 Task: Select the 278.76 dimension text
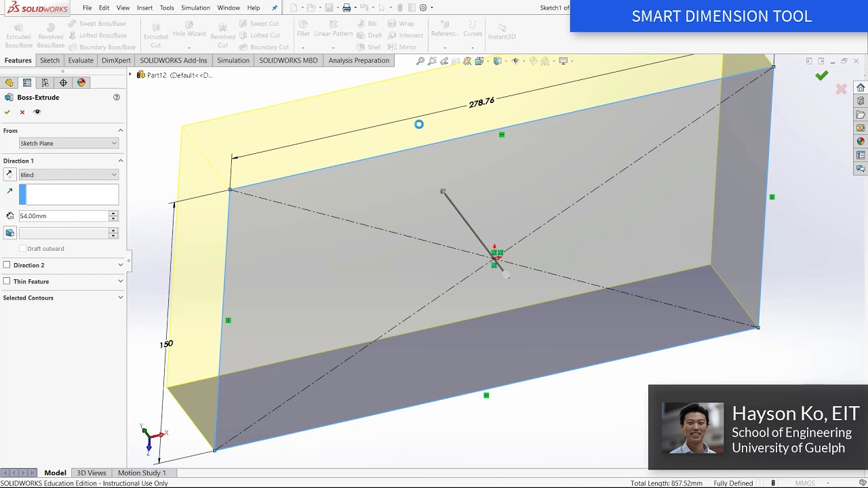click(x=481, y=102)
